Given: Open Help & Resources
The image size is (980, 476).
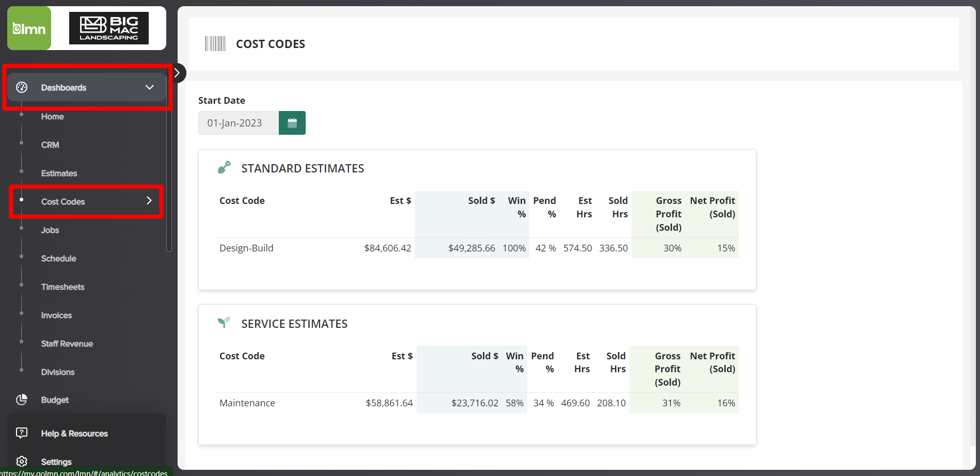Looking at the screenshot, I should click(x=74, y=434).
